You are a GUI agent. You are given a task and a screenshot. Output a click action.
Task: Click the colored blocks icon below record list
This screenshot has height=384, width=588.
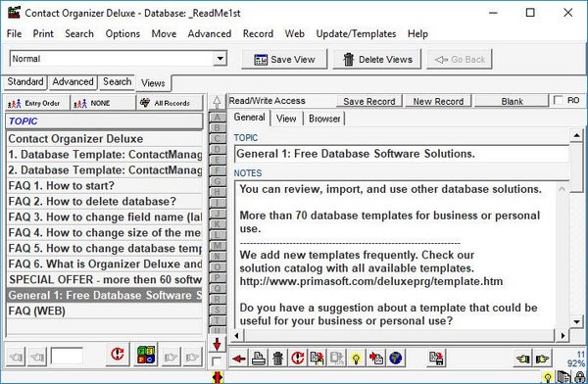(x=146, y=355)
